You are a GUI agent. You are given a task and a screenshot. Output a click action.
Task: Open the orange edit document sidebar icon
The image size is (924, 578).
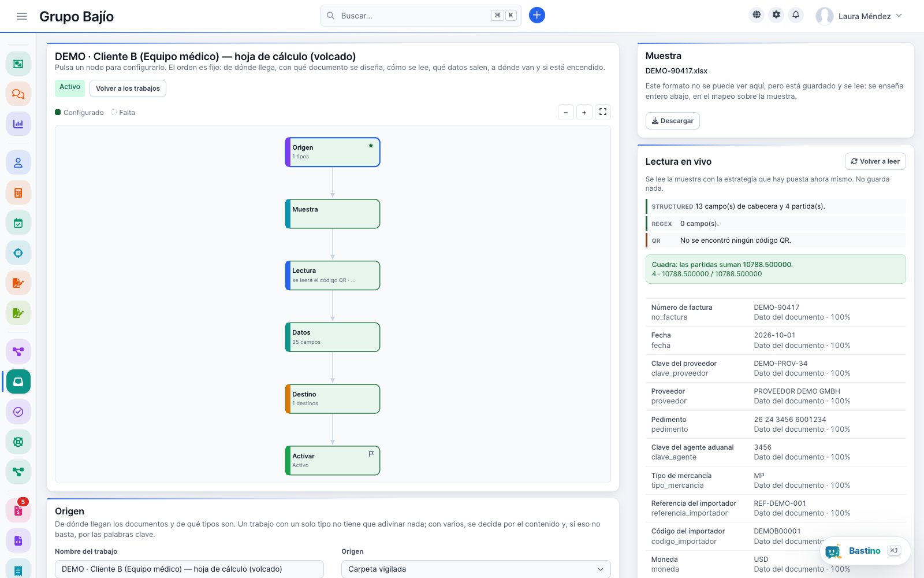18,283
